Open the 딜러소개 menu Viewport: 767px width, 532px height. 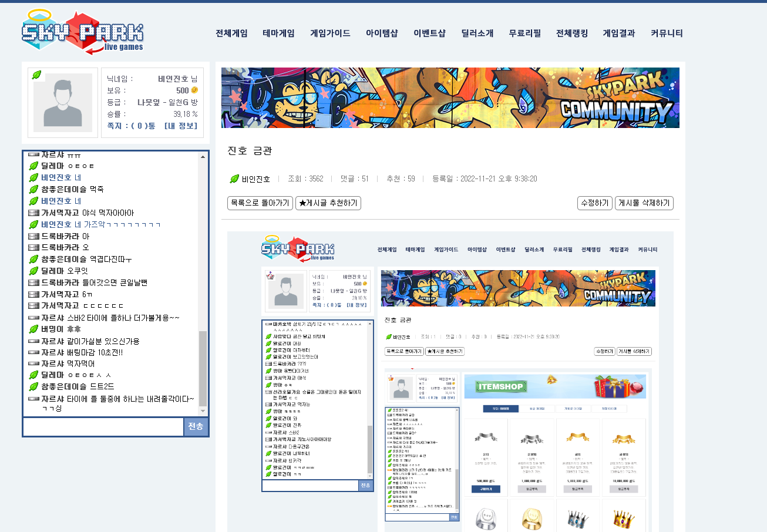pyautogui.click(x=477, y=33)
